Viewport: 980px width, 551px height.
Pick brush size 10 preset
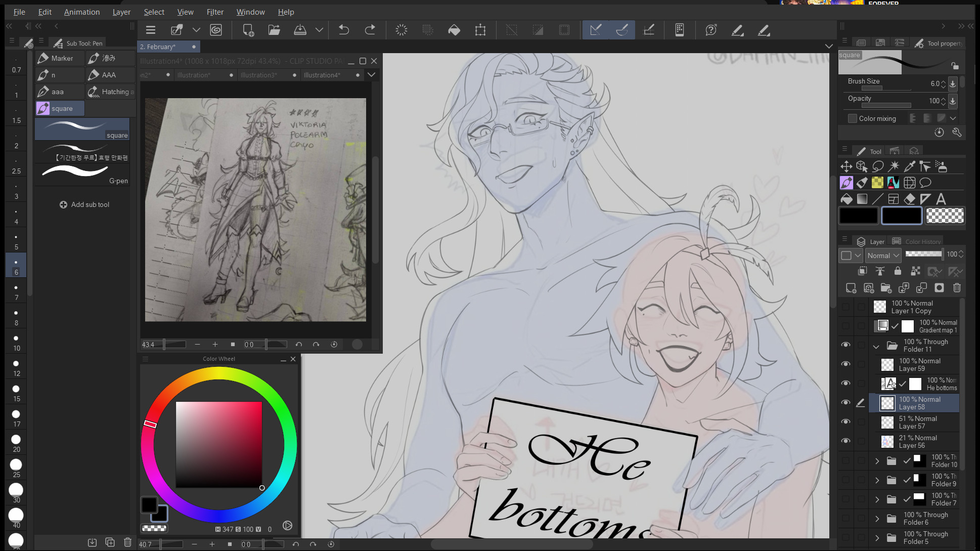[x=16, y=343]
